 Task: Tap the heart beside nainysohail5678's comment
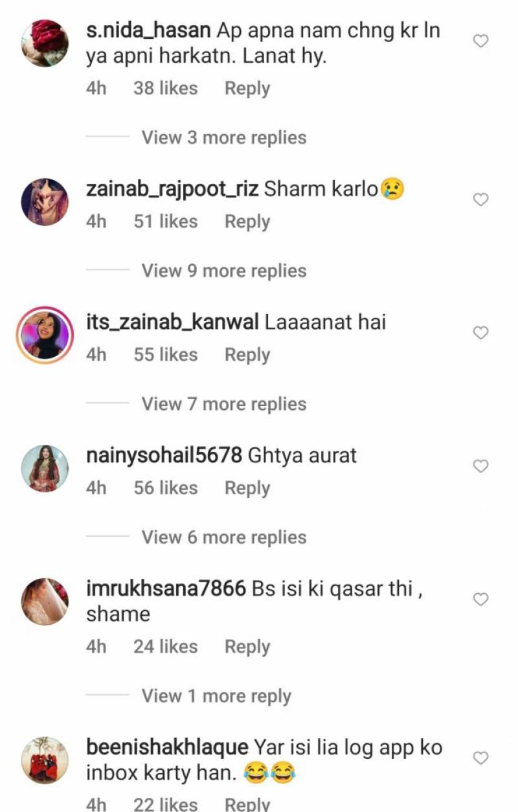pos(480,466)
